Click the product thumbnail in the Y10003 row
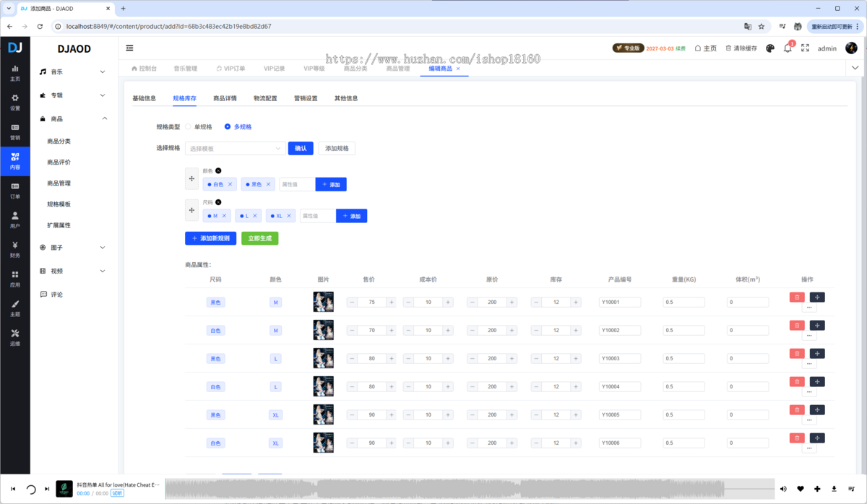The height and width of the screenshot is (504, 867). point(323,358)
